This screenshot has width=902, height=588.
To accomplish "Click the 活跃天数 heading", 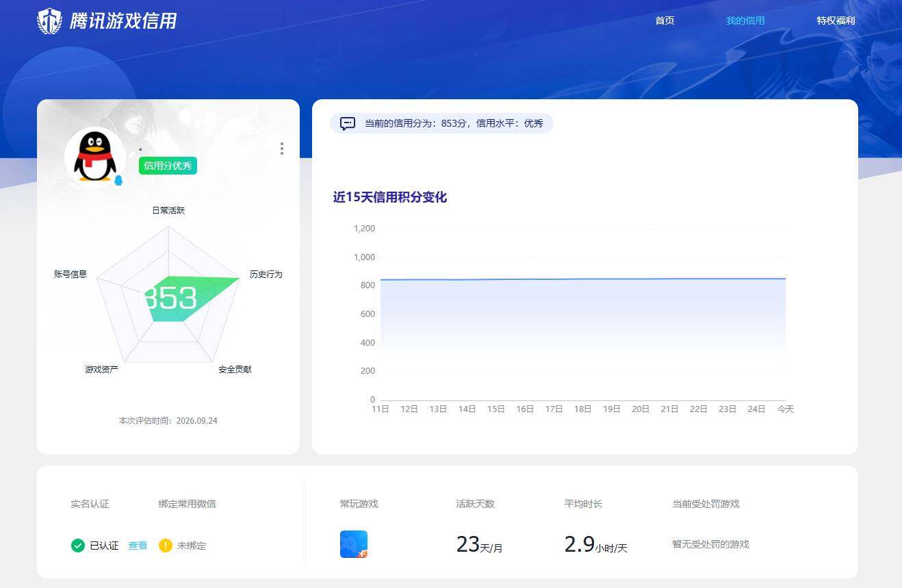I will coord(475,504).
